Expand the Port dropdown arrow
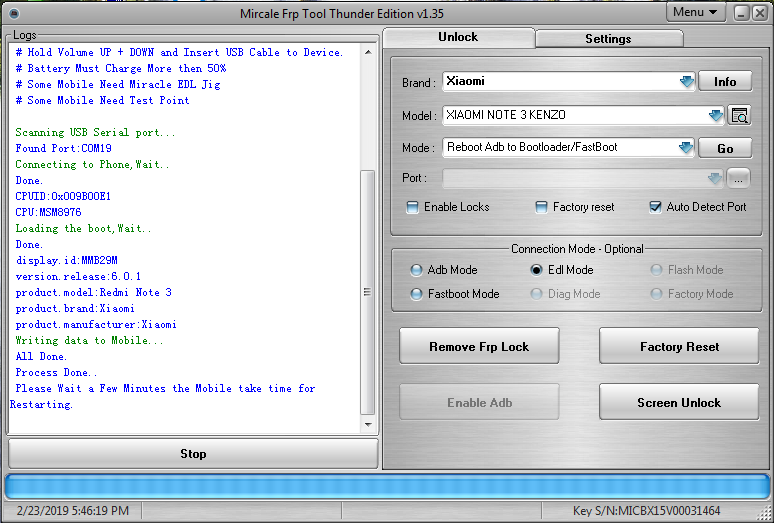The image size is (774, 523). pyautogui.click(x=715, y=178)
